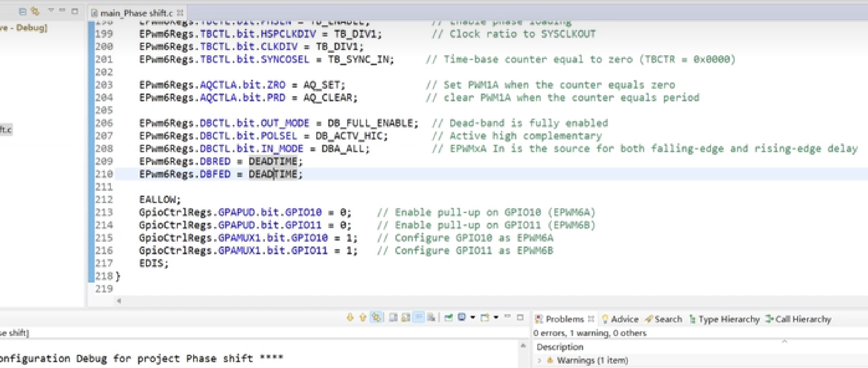
Task: Open Display Selected Console dropdown arrow
Action: pos(473,317)
